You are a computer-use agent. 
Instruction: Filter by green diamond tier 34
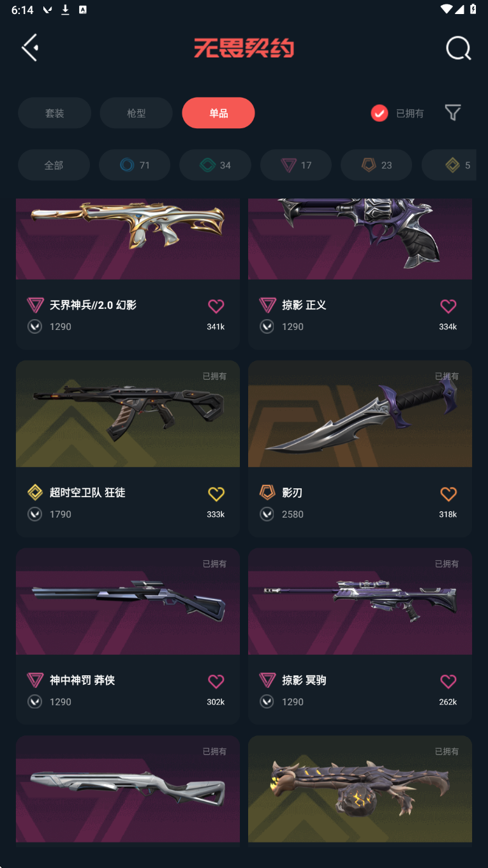(215, 165)
